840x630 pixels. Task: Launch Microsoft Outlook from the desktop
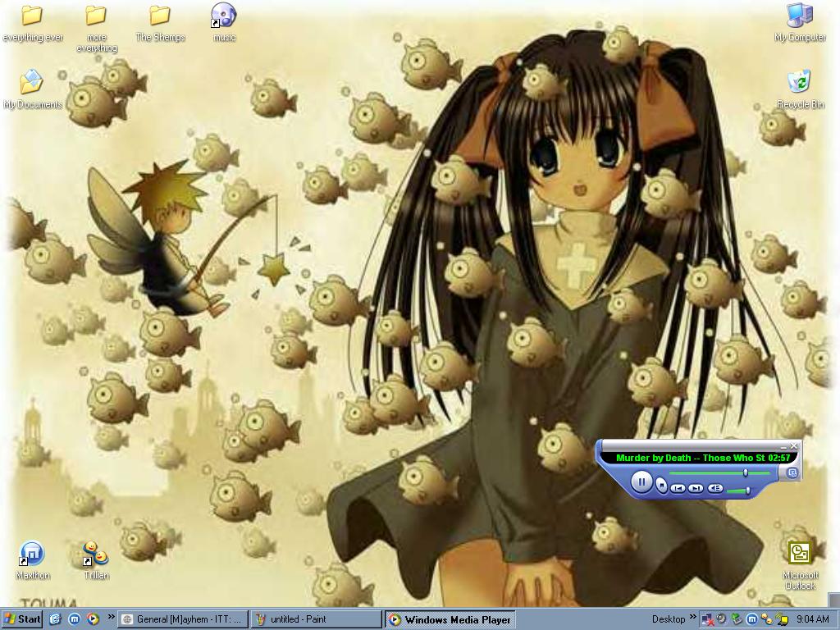pos(800,565)
